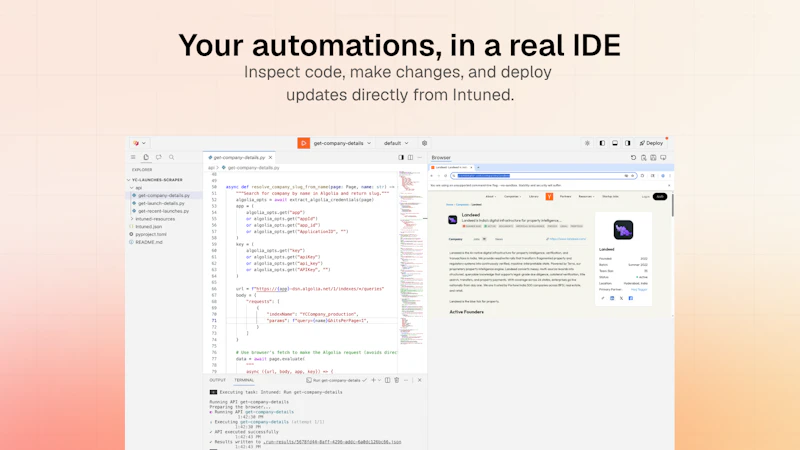Viewport: 800px width, 450px height.
Task: Open terminal panel more actions ellipsis
Action: click(406, 380)
